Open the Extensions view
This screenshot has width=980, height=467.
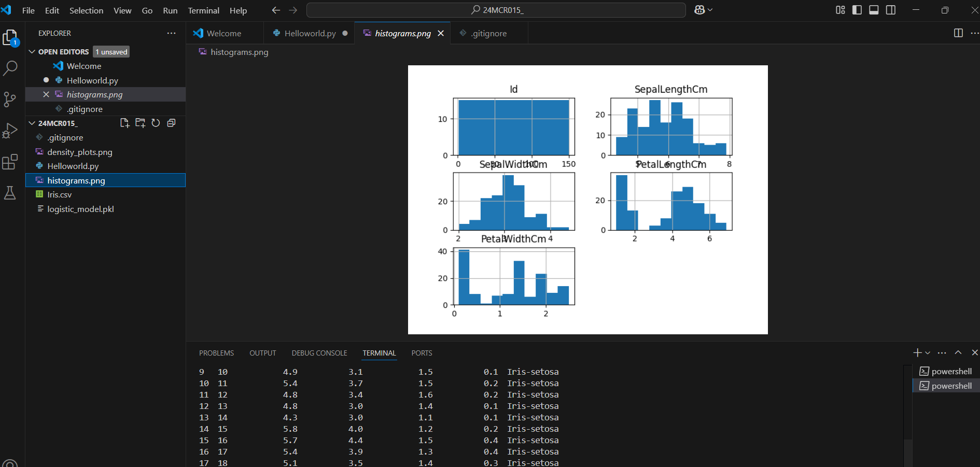point(10,162)
